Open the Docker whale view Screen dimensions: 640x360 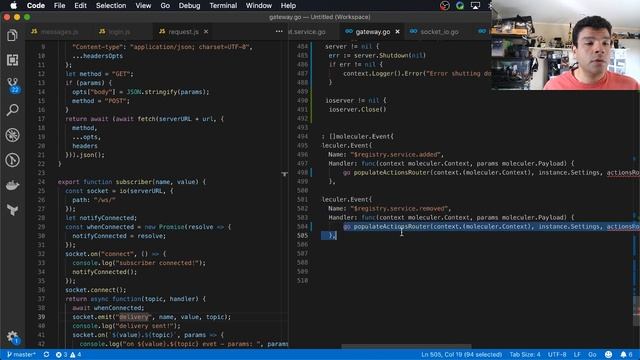12,186
